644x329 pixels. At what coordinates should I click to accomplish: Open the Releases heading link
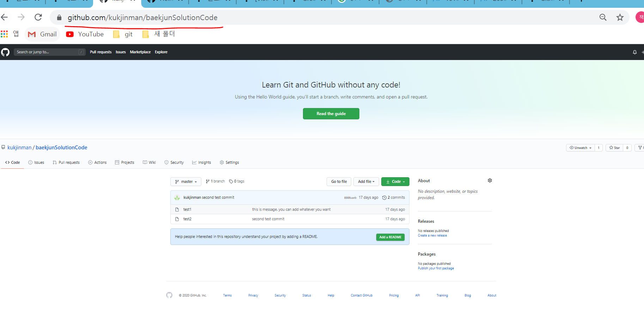coord(426,221)
